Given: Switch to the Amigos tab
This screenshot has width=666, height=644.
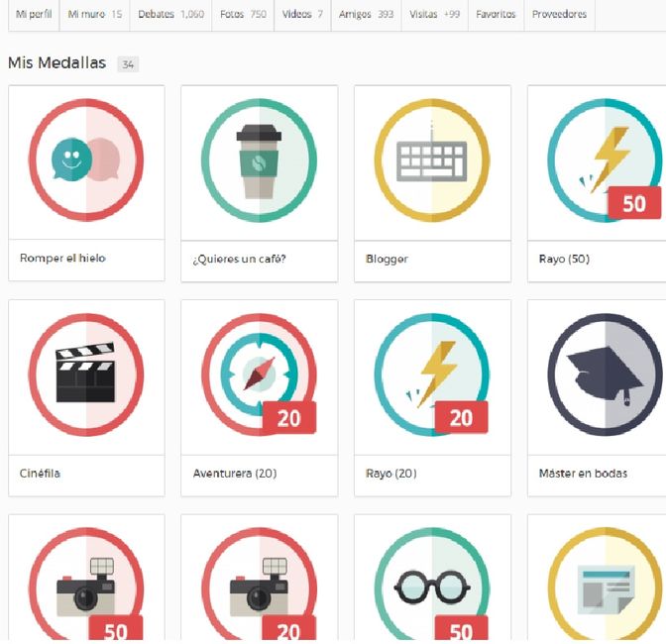Looking at the screenshot, I should (x=366, y=15).
